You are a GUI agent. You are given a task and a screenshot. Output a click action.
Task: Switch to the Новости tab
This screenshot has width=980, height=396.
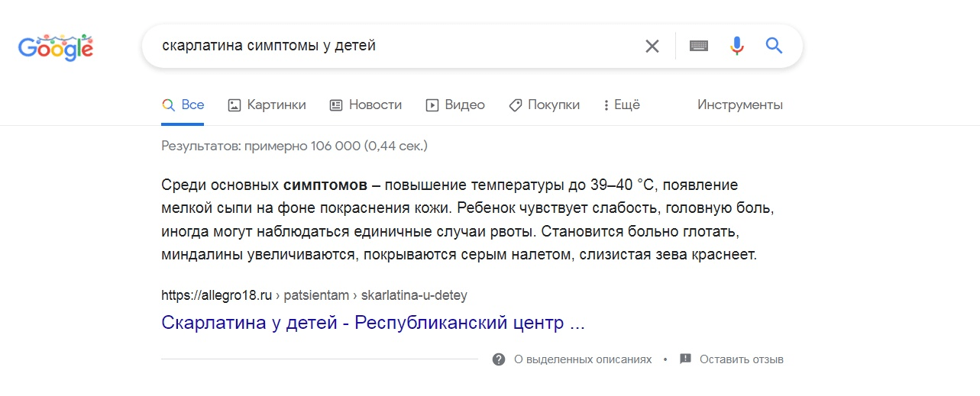click(x=366, y=105)
